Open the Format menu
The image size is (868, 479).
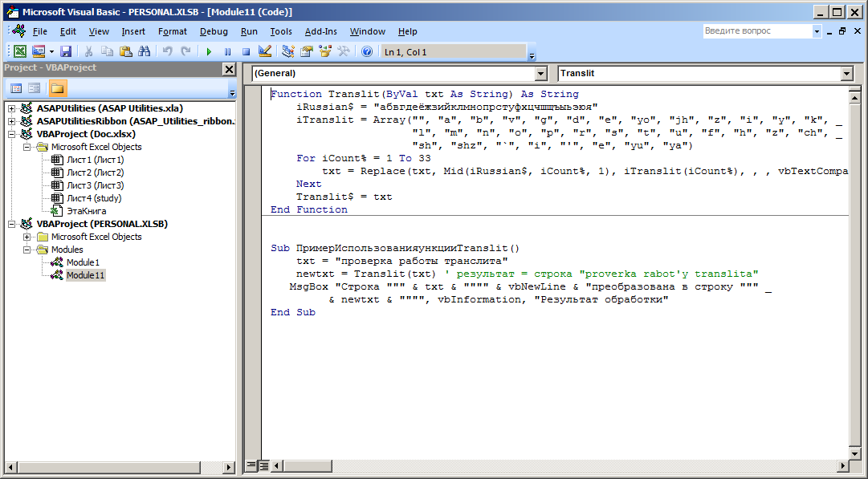pyautogui.click(x=173, y=31)
